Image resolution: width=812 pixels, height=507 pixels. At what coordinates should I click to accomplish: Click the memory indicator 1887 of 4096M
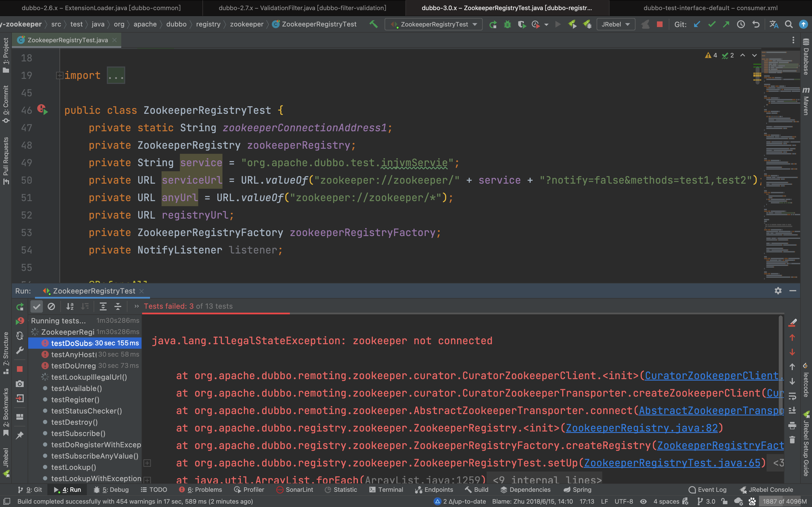point(784,501)
